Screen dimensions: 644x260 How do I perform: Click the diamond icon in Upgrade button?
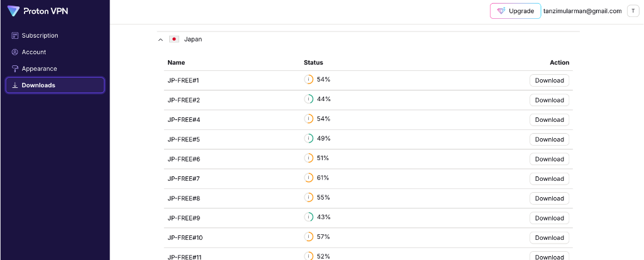(x=501, y=11)
